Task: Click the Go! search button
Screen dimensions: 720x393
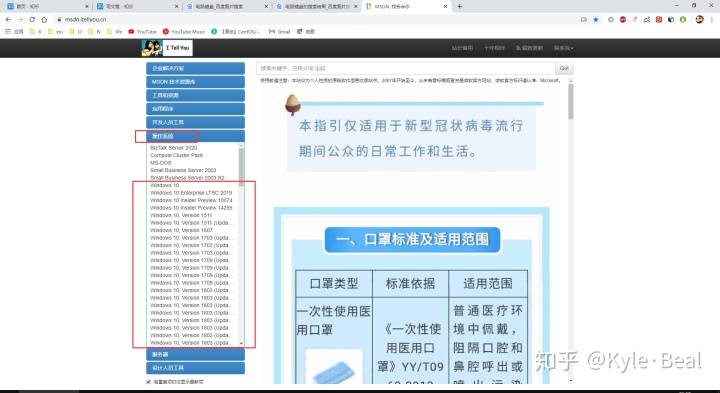Action: (564, 68)
